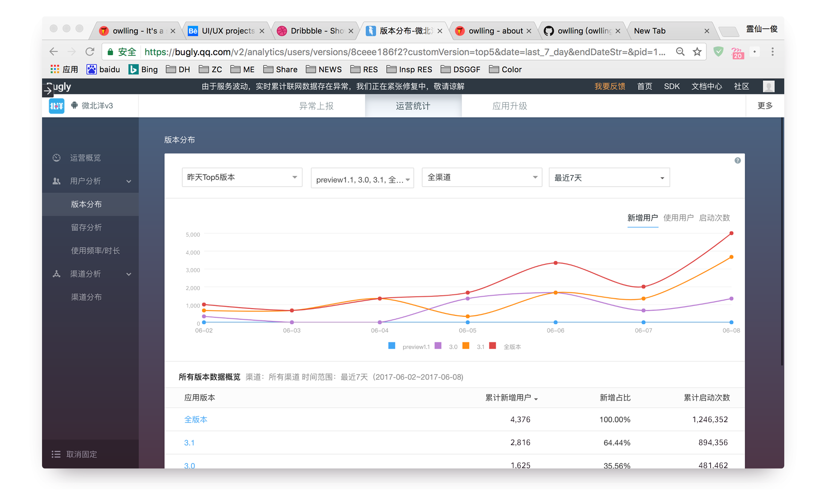This screenshot has height=504, width=827.
Task: Click the 用户分析 people icon
Action: pyautogui.click(x=56, y=181)
